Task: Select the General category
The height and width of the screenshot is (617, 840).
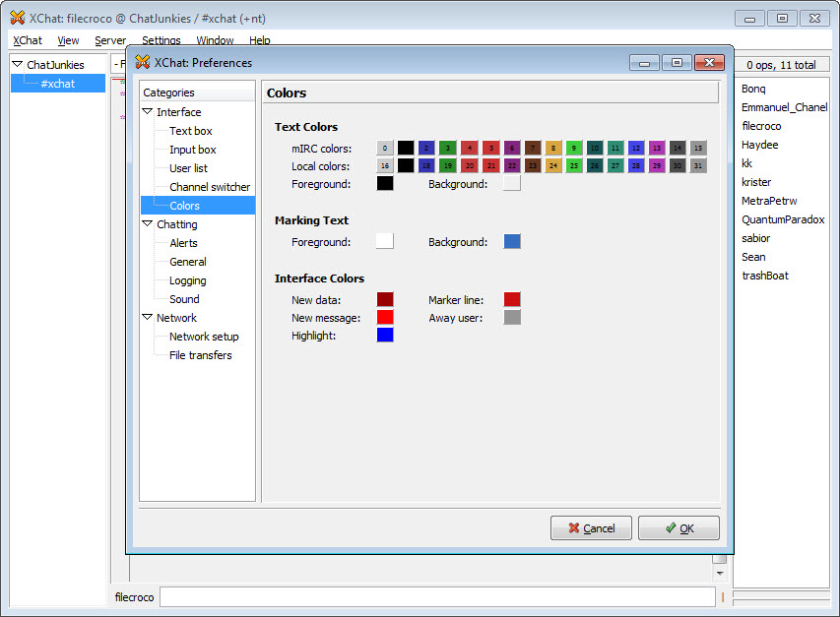Action: click(x=188, y=262)
